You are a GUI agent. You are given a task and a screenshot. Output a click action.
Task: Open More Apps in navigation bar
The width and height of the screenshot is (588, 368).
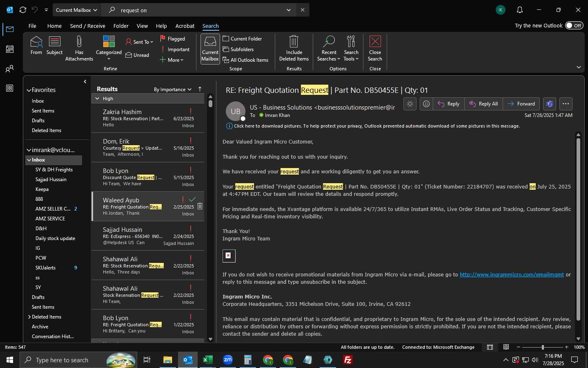click(10, 88)
